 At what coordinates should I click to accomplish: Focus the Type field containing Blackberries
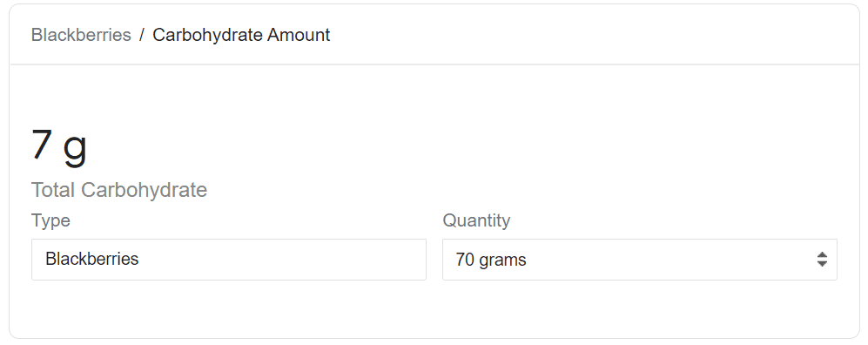pos(229,259)
